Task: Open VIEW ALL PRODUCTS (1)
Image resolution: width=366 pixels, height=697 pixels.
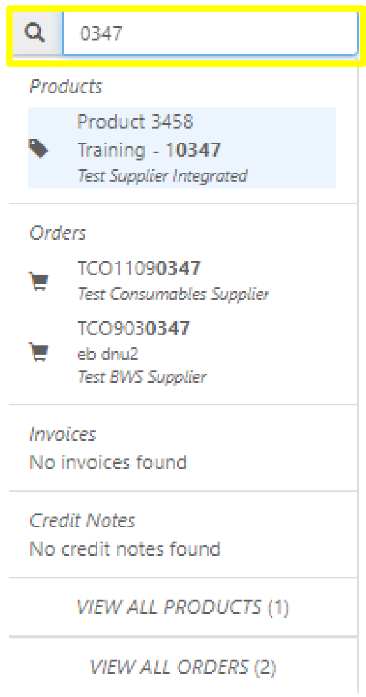Action: 183,607
